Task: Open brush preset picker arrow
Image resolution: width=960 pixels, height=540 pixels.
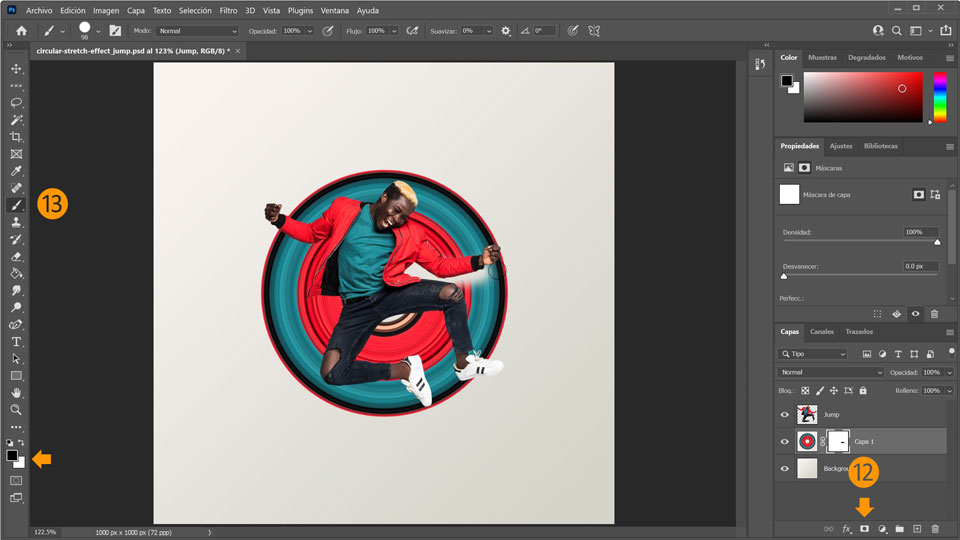Action: [x=98, y=31]
